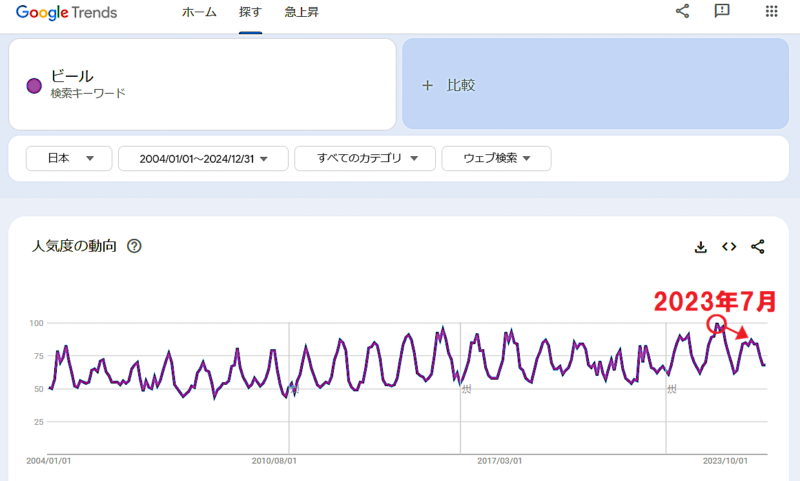
Task: Click the Google Trends logo
Action: [x=66, y=13]
